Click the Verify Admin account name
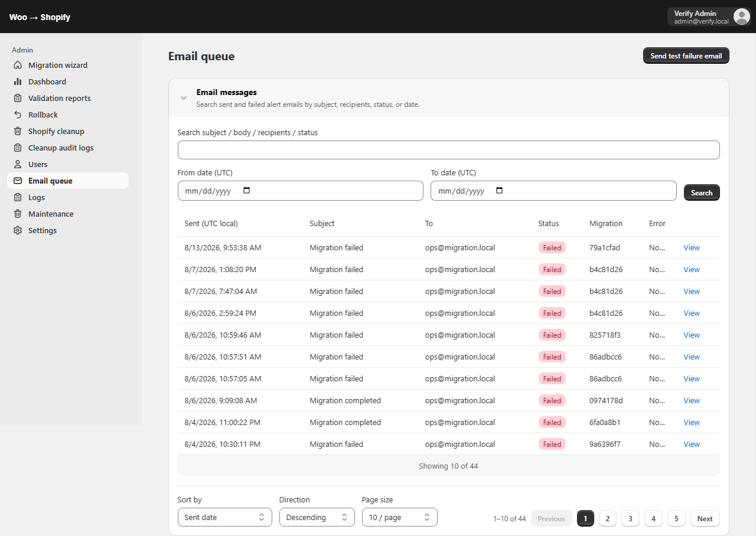The width and height of the screenshot is (756, 536). tap(695, 13)
